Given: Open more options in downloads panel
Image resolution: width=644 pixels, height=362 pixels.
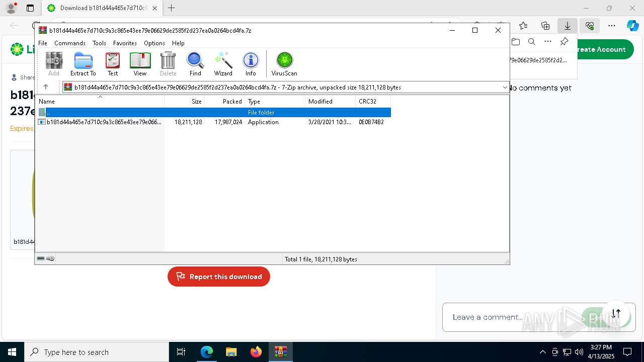Looking at the screenshot, I should pyautogui.click(x=548, y=42).
